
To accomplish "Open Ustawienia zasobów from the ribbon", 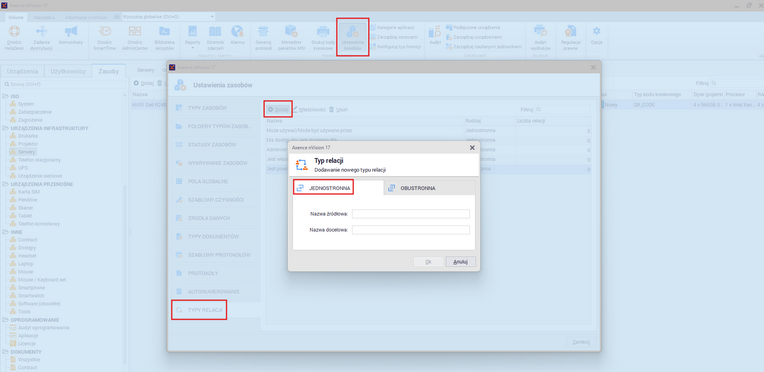I will (x=352, y=38).
